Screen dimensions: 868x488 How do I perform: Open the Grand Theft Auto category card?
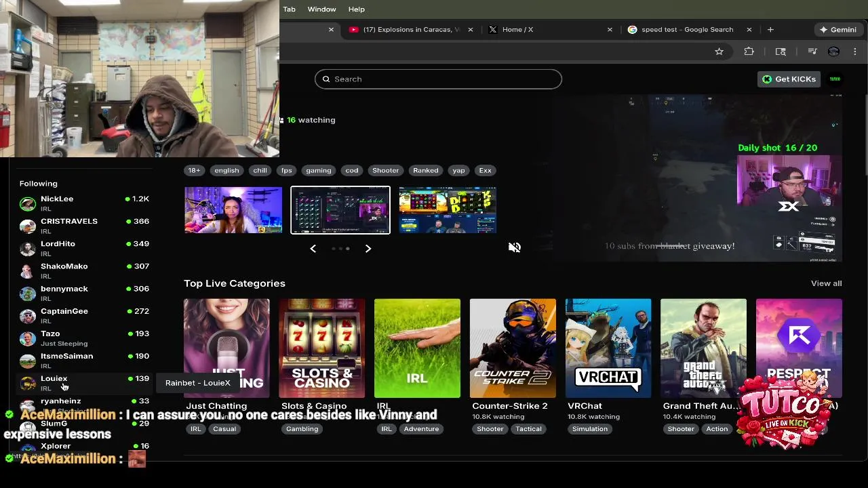[704, 348]
